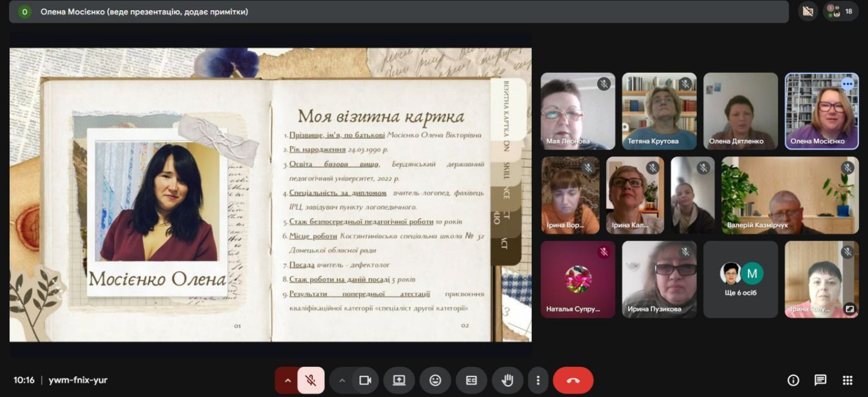The width and height of the screenshot is (868, 397).
Task: Expand audio settings arrow beside microphone
Action: [x=287, y=380]
